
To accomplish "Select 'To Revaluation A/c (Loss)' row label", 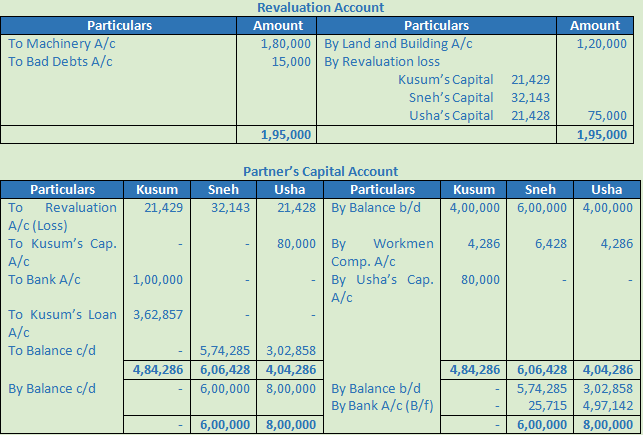I will 62,216.
